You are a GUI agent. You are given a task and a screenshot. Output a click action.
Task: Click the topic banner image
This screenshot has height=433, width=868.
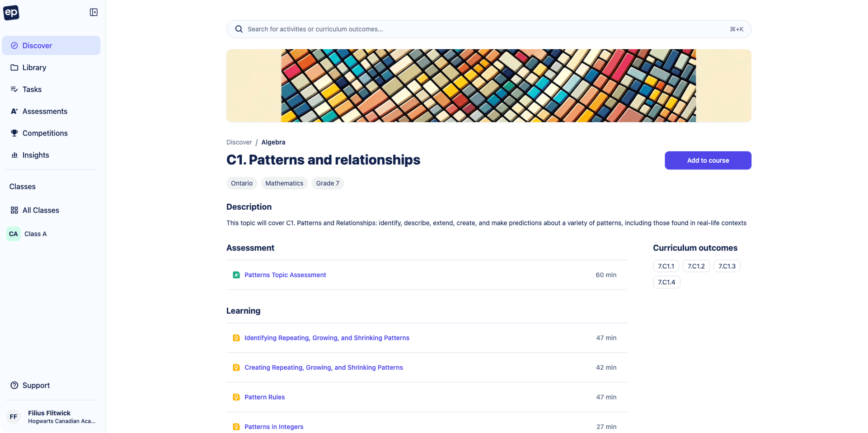click(x=488, y=86)
